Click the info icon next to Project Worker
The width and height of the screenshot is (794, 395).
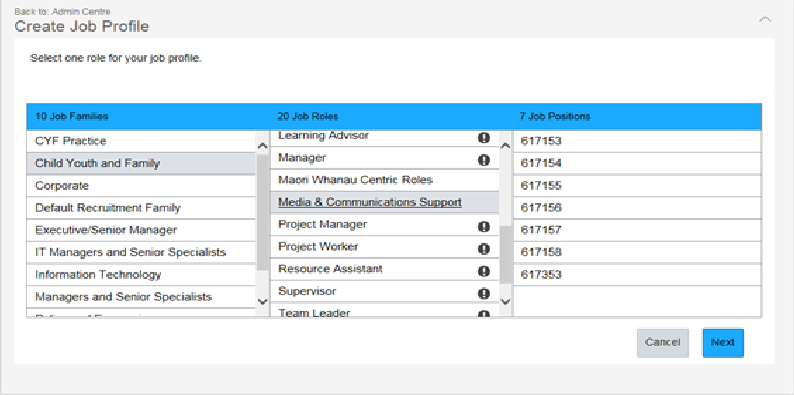pyautogui.click(x=484, y=249)
